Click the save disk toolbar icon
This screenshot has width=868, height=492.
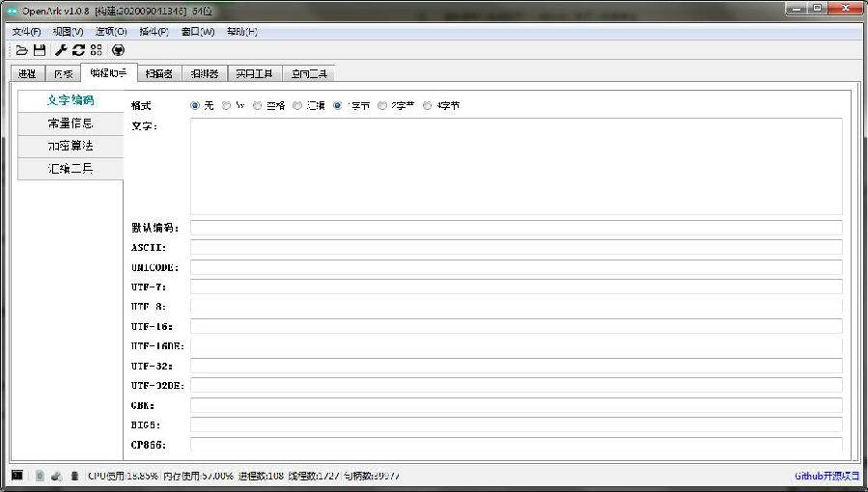pos(40,50)
